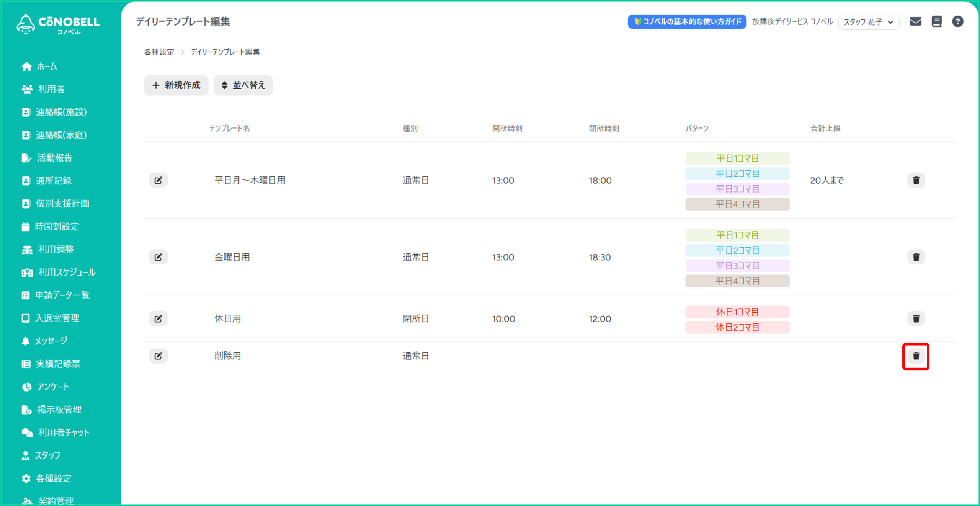Click trash icon for 休日用 row
This screenshot has height=506, width=980.
tap(916, 319)
